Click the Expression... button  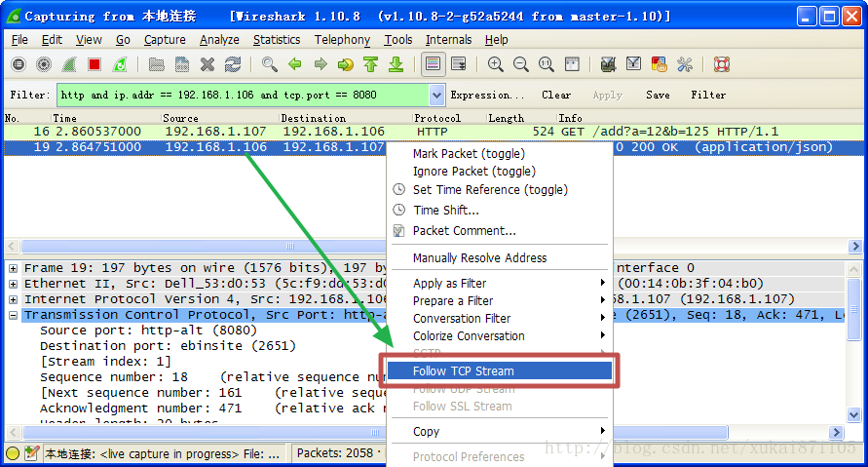[x=487, y=96]
